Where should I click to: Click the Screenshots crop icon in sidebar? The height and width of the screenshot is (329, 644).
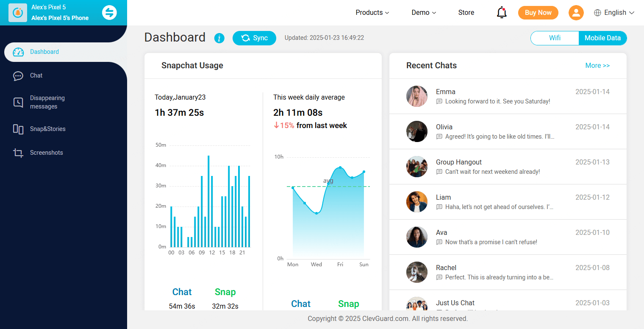click(18, 153)
